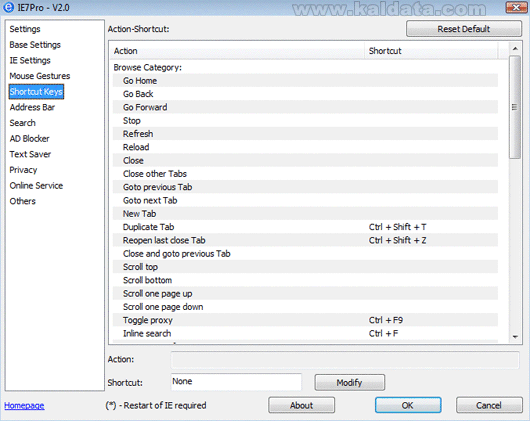This screenshot has height=421, width=530.
Task: Click the Shortcut input field
Action: (x=236, y=382)
